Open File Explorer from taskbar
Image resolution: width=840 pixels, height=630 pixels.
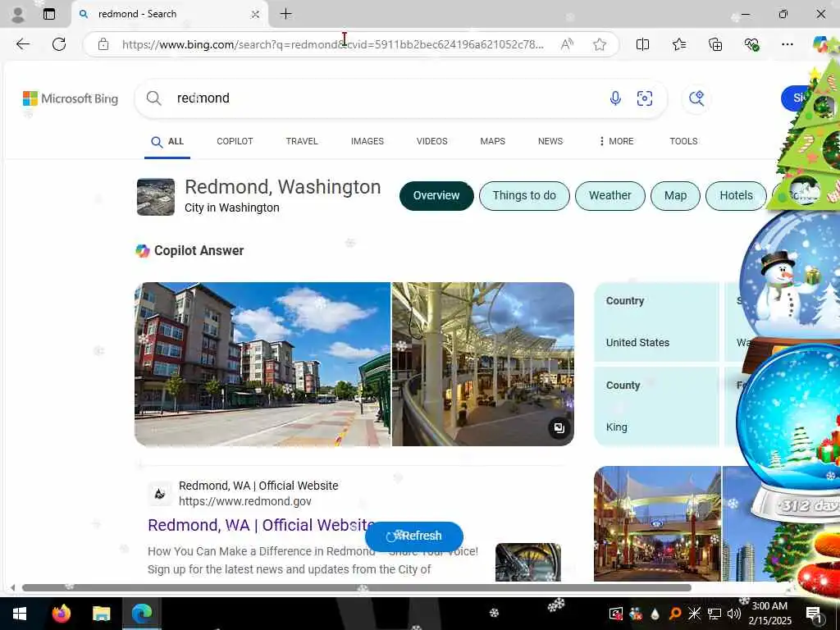coord(101,614)
